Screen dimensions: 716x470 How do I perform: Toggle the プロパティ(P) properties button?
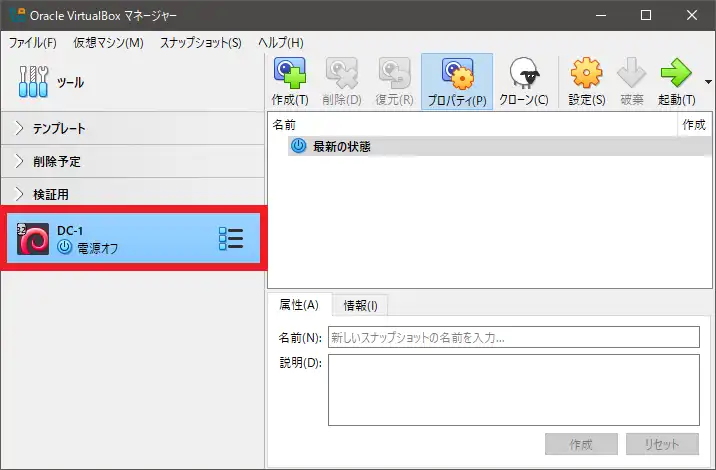457,82
